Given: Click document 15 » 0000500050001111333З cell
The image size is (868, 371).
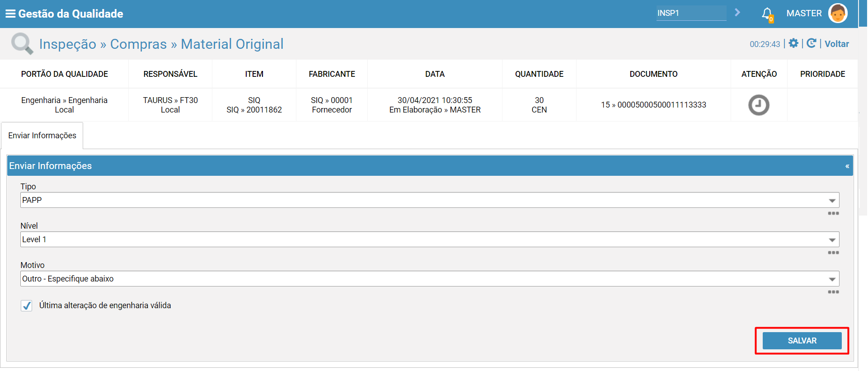Looking at the screenshot, I should pyautogui.click(x=654, y=105).
